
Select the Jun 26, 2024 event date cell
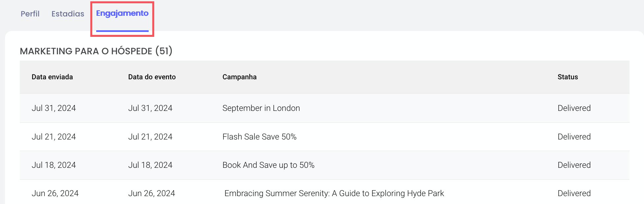coord(152,193)
